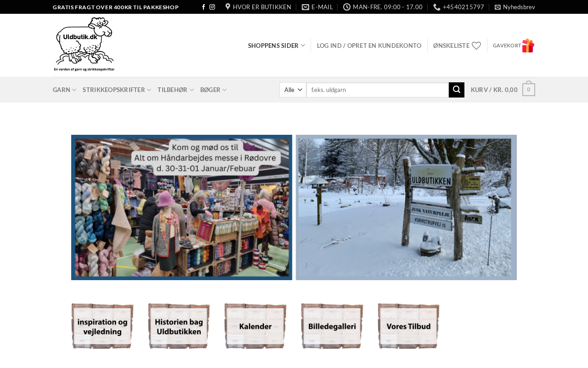Open the Billedegalleri tile
The image size is (588, 368).
[332, 326]
